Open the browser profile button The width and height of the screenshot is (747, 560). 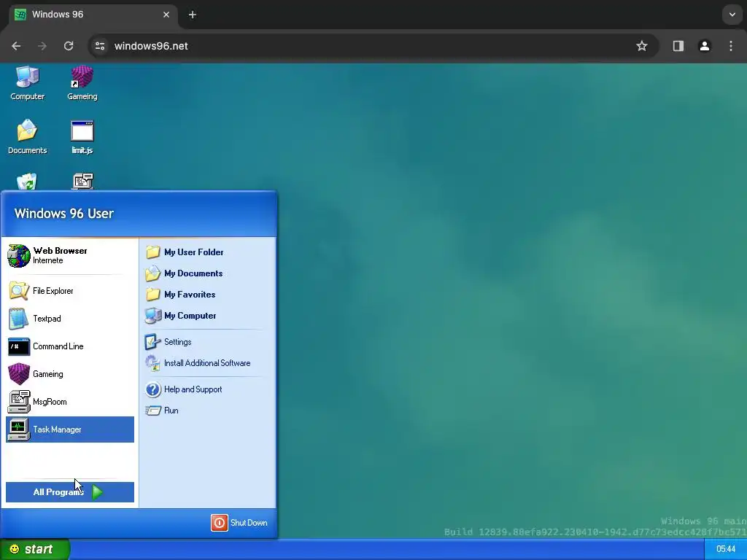pos(704,46)
